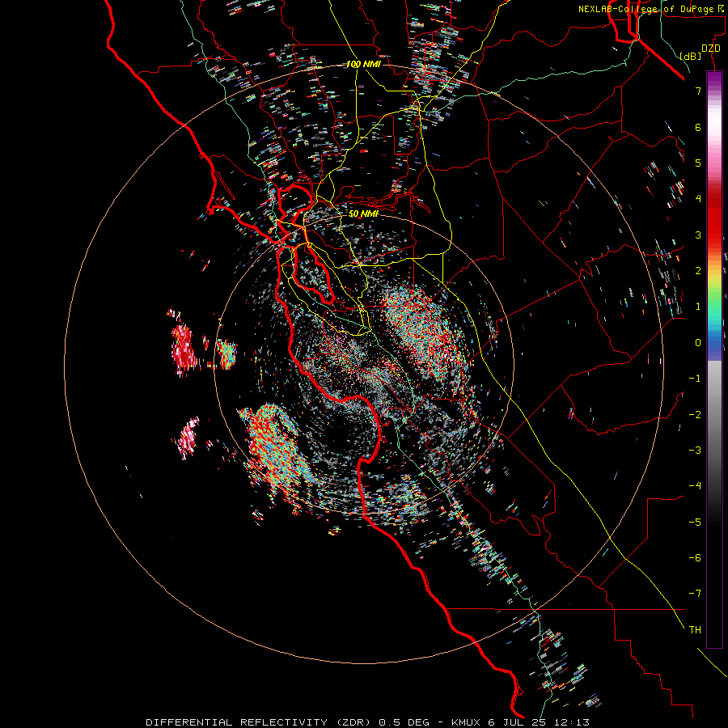Image resolution: width=728 pixels, height=728 pixels.
Task: Click the -4 value on color scale
Action: (695, 486)
